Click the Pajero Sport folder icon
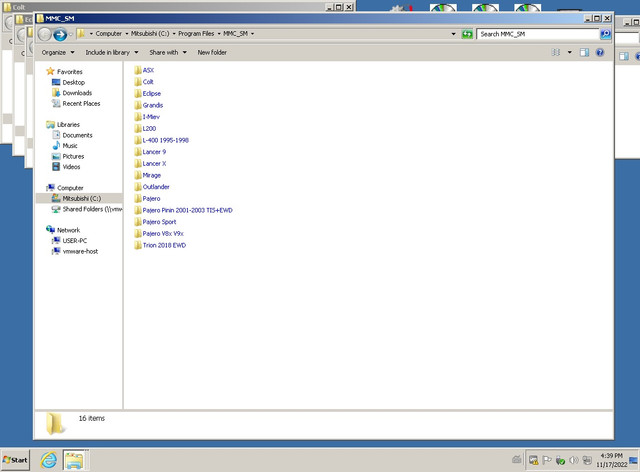640x472 pixels. pyautogui.click(x=138, y=222)
